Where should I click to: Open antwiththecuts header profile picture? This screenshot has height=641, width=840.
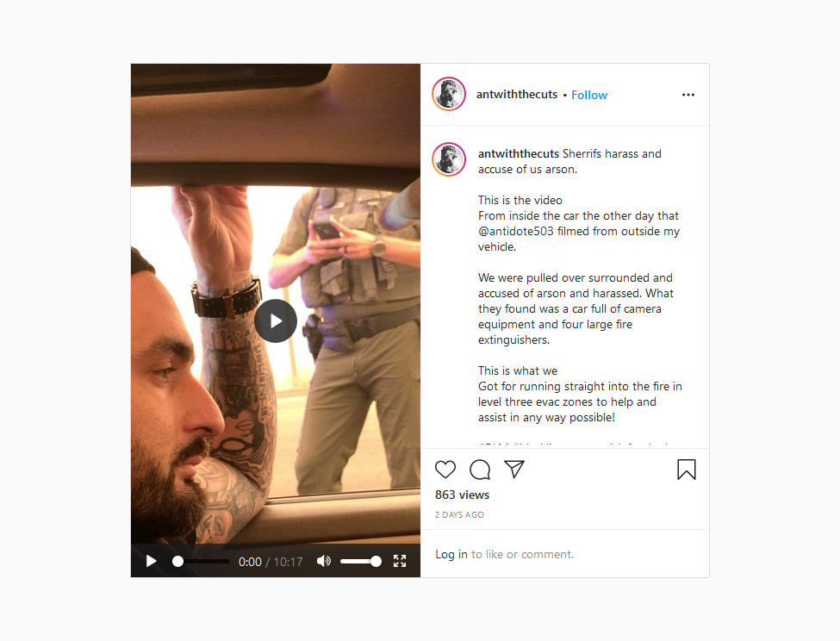pos(449,94)
